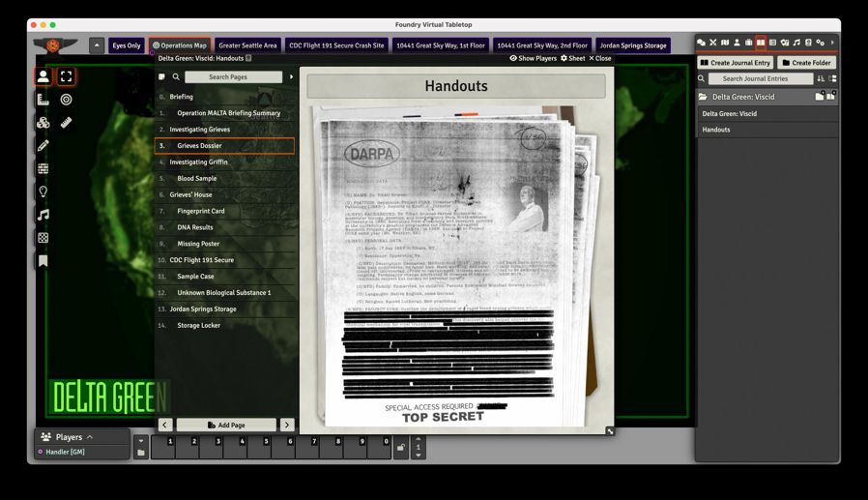The height and width of the screenshot is (500, 868).
Task: Select the Drawing Tools pencil icon
Action: click(x=43, y=146)
